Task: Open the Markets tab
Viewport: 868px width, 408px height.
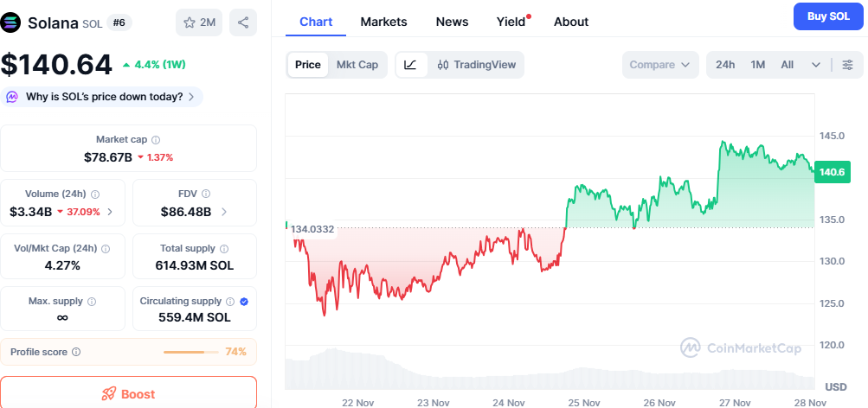Action: point(383,22)
